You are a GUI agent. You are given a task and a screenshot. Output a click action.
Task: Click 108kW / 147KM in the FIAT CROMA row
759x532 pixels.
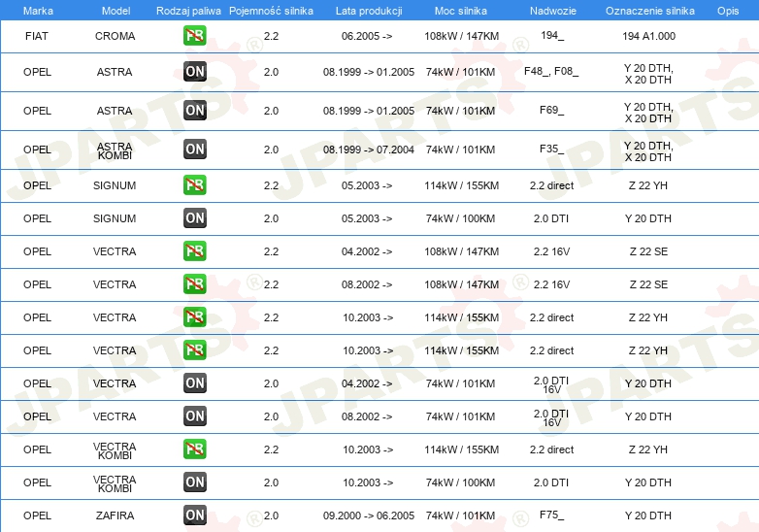click(x=461, y=36)
